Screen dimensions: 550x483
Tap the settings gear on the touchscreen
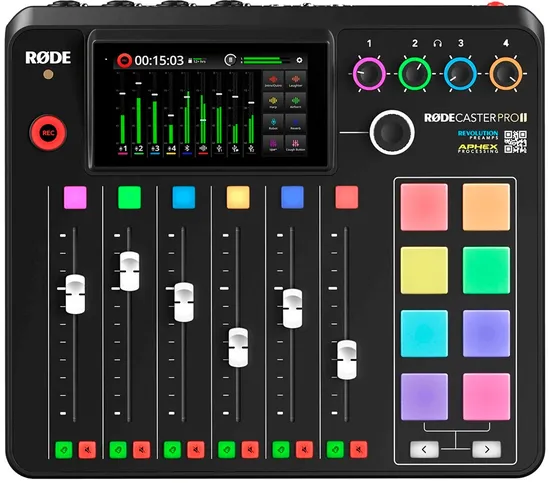299,60
